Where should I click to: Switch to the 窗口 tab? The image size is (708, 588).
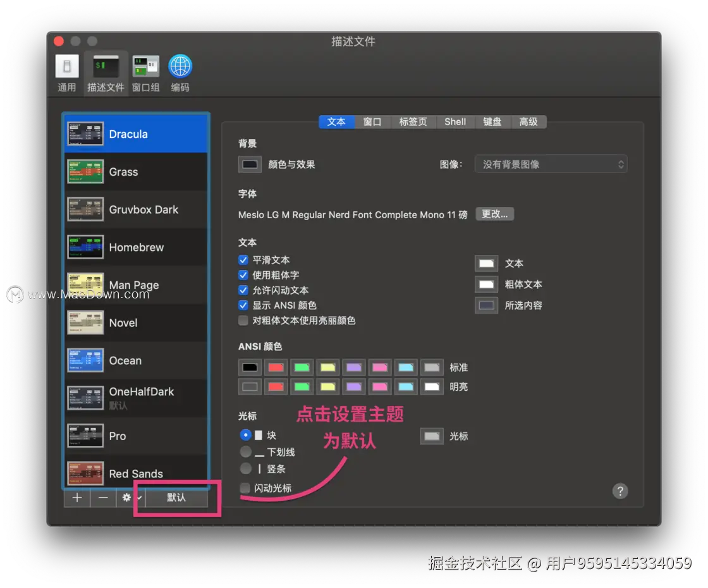click(372, 121)
